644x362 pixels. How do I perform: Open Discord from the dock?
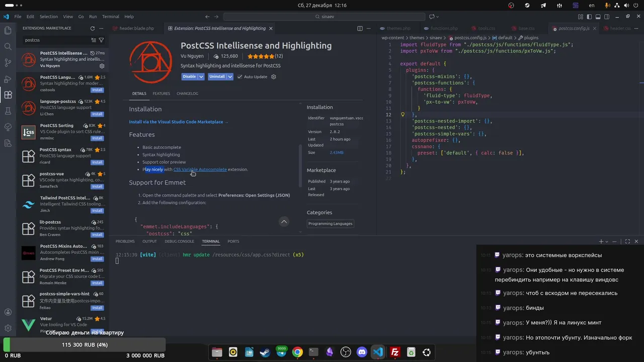(x=362, y=352)
